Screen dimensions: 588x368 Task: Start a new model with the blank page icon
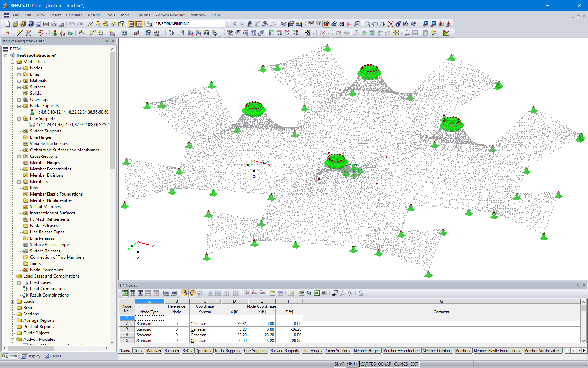click(7, 24)
